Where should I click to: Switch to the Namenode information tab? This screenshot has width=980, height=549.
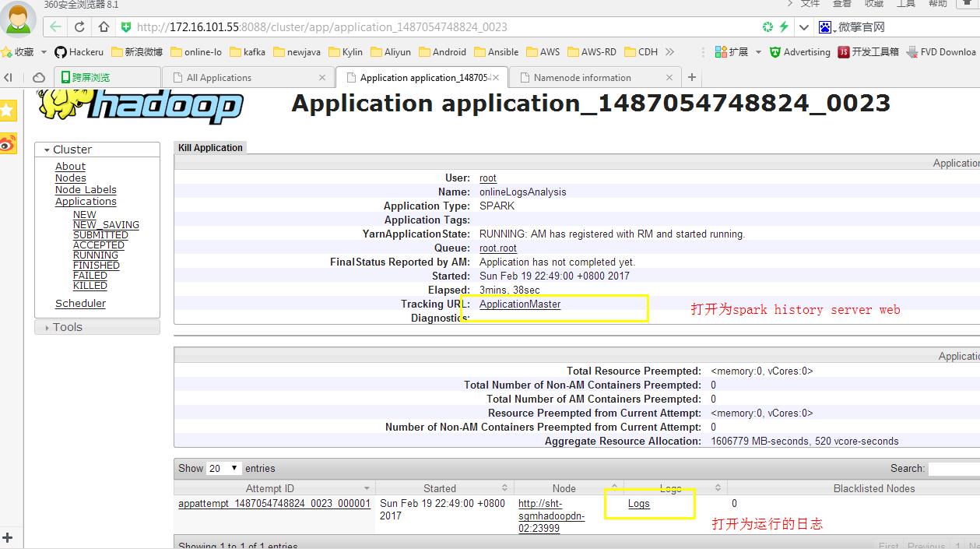594,77
